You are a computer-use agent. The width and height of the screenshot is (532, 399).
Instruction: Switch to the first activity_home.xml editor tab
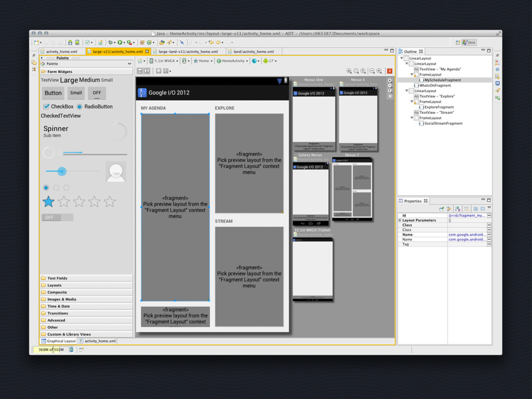(61, 51)
